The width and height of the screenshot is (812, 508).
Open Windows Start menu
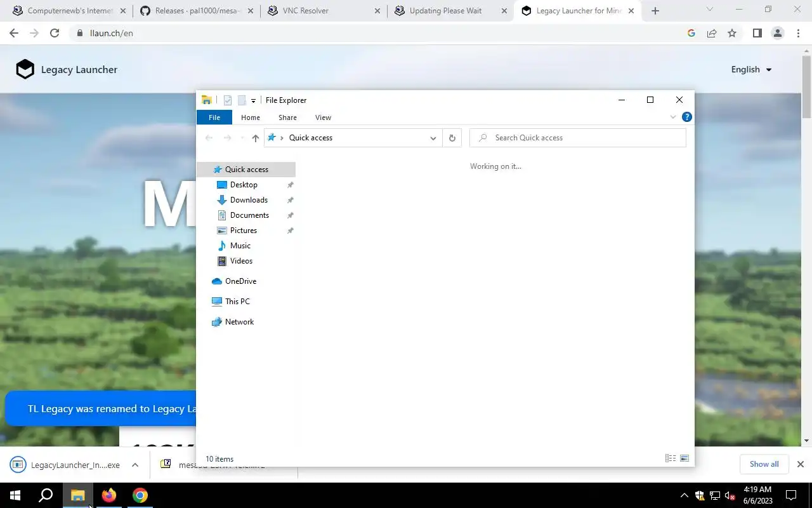pos(15,495)
